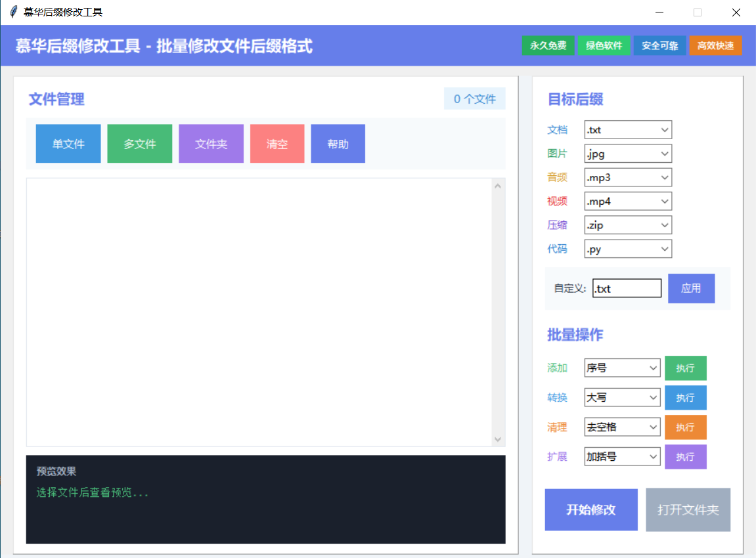This screenshot has width=756, height=558.
Task: Click the file list scrollbar down arrow
Action: click(498, 439)
